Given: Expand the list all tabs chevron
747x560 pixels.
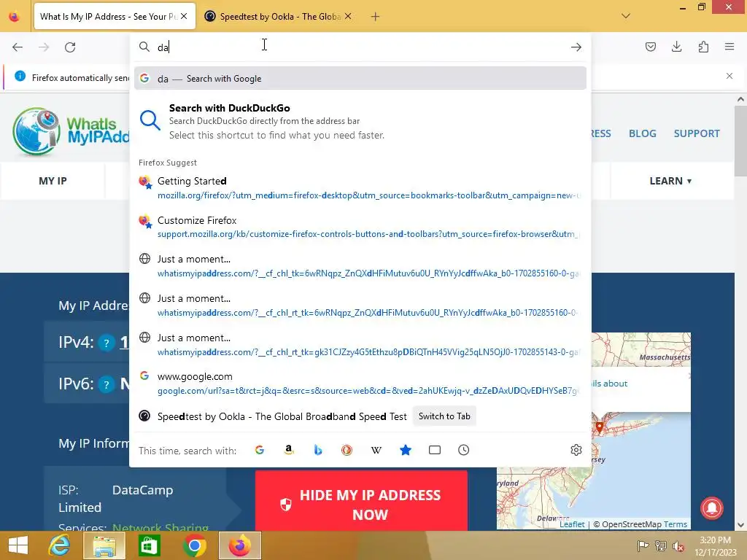Looking at the screenshot, I should coord(626,16).
